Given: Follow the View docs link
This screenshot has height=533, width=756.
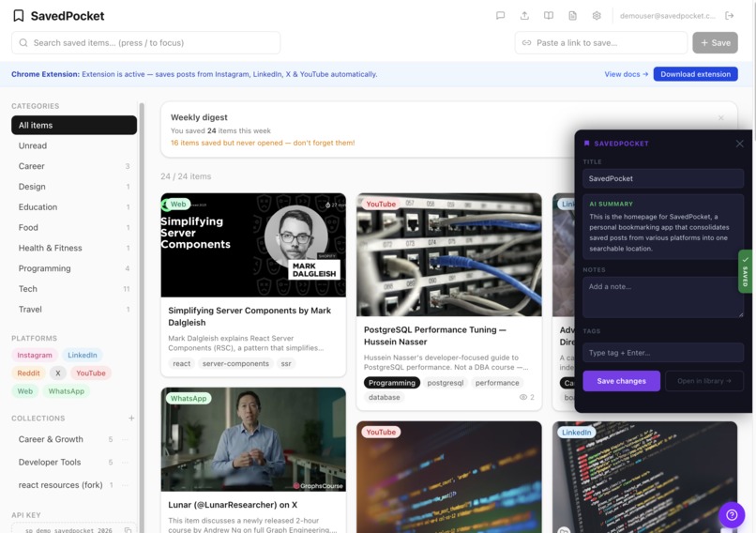Looking at the screenshot, I should 626,74.
